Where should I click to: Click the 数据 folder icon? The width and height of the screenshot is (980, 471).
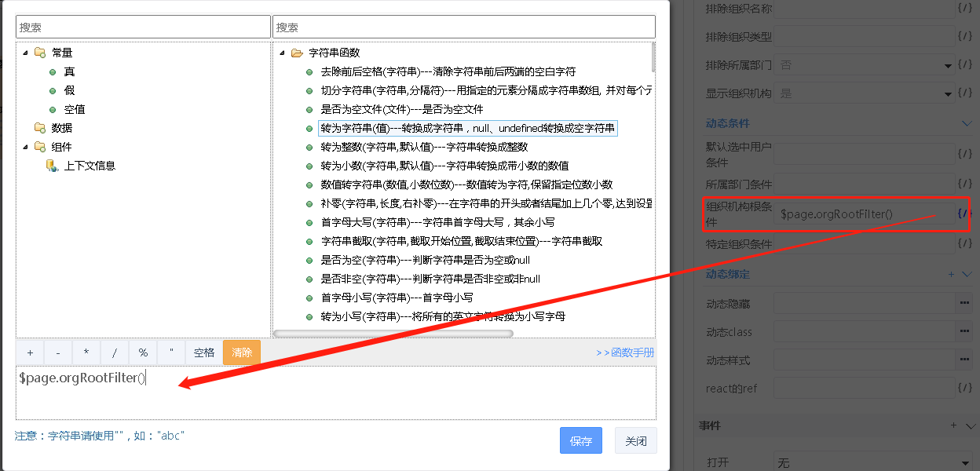[39, 128]
